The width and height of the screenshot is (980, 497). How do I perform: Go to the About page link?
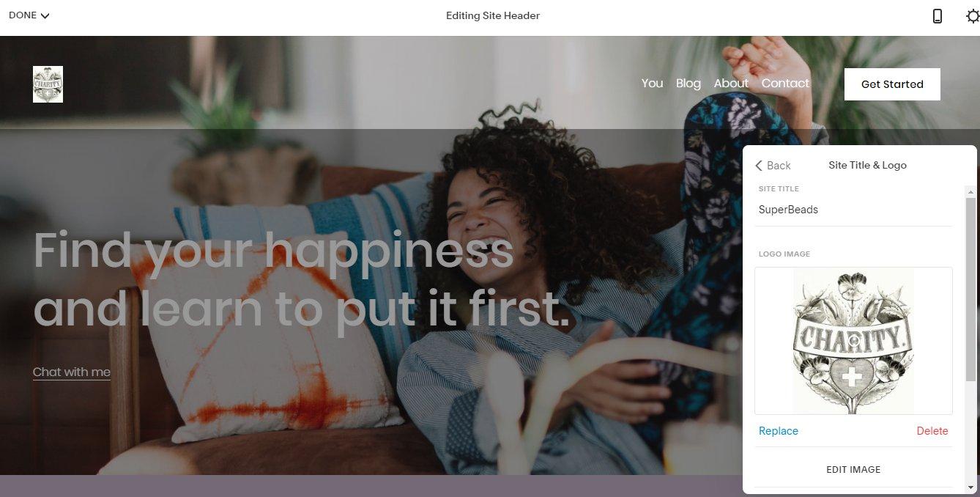(731, 84)
